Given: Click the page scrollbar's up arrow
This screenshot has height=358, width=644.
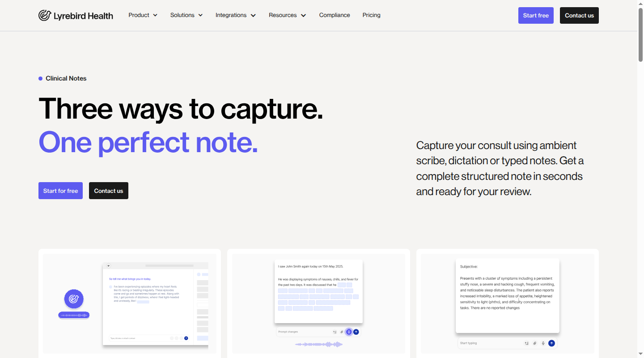Looking at the screenshot, I should click(640, 4).
